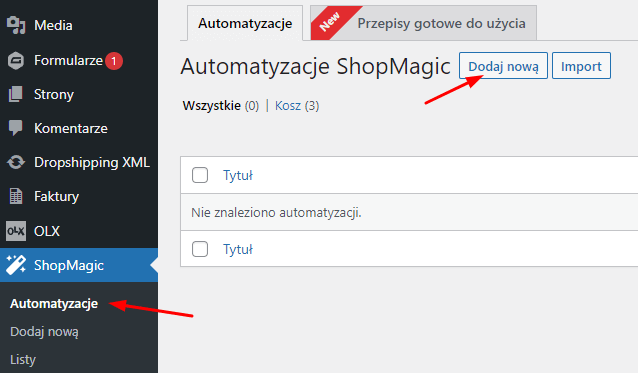
Task: Click the Import button
Action: pyautogui.click(x=581, y=66)
